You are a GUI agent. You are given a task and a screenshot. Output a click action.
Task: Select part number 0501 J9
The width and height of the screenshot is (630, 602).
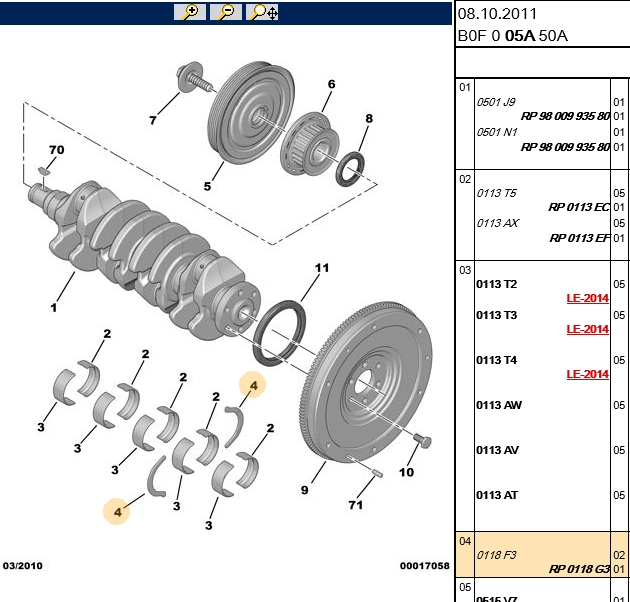click(496, 102)
